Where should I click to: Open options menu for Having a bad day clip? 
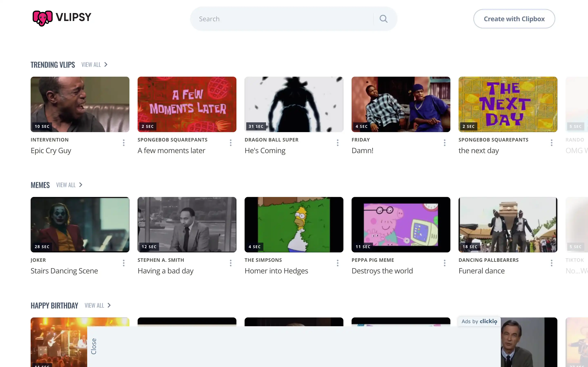[x=230, y=263]
